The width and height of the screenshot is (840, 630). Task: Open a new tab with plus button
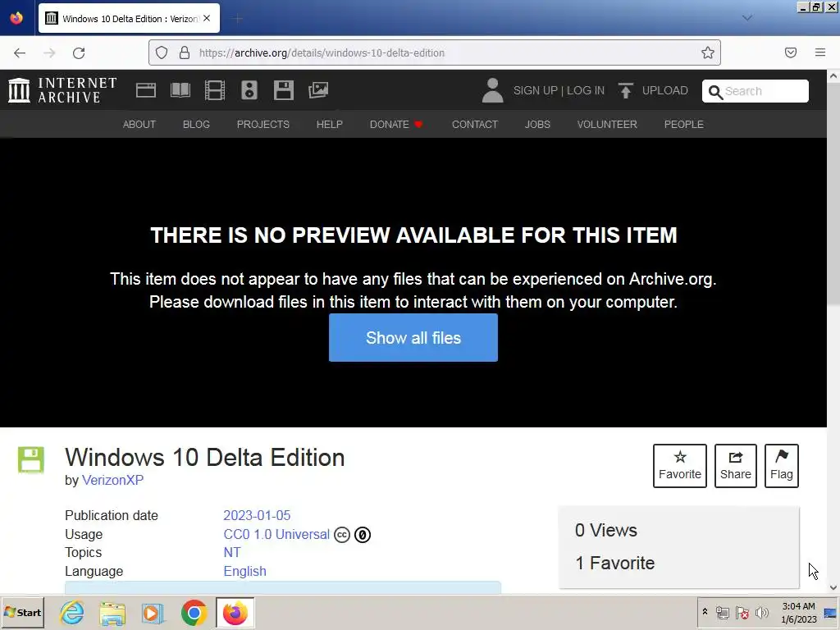coord(238,19)
